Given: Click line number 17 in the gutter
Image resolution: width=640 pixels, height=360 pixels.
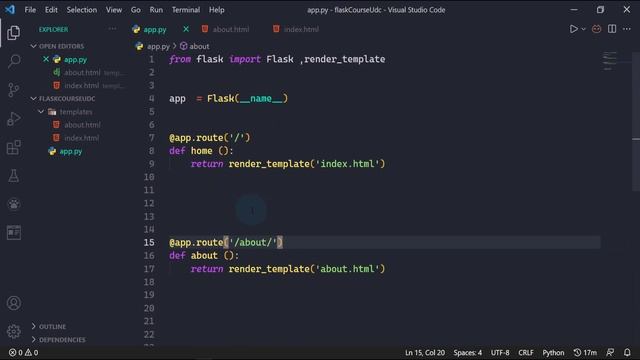Looking at the screenshot, I should point(149,269).
